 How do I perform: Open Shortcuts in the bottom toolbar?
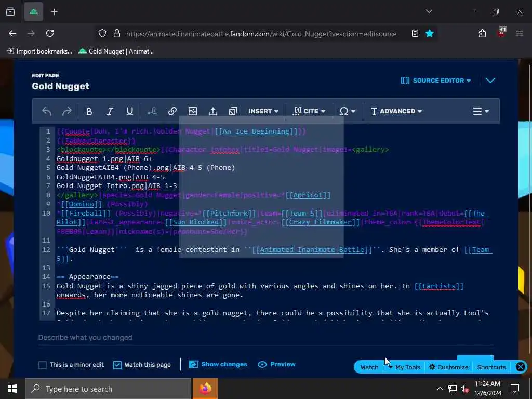pos(491,367)
